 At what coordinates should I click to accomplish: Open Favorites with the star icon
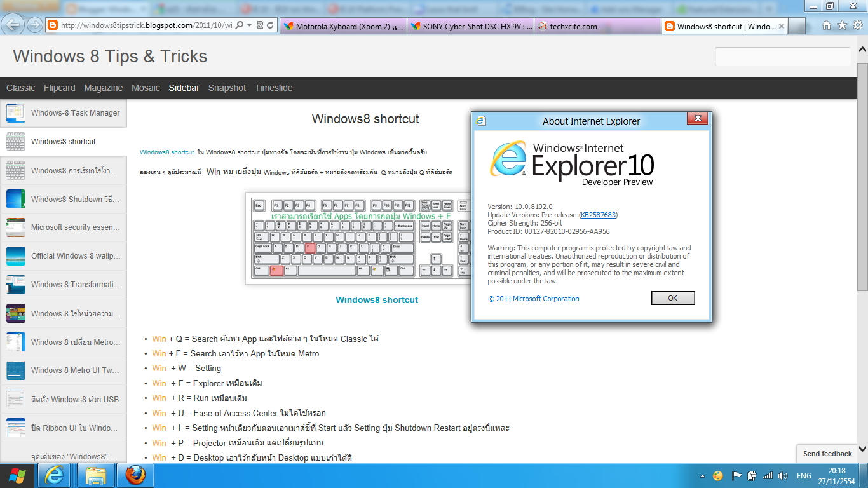[842, 25]
